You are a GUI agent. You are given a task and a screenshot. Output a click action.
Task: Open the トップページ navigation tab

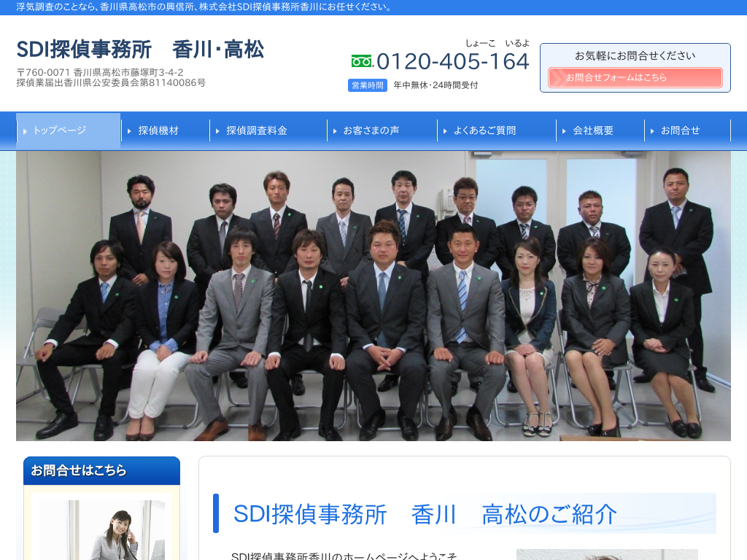pyautogui.click(x=68, y=131)
